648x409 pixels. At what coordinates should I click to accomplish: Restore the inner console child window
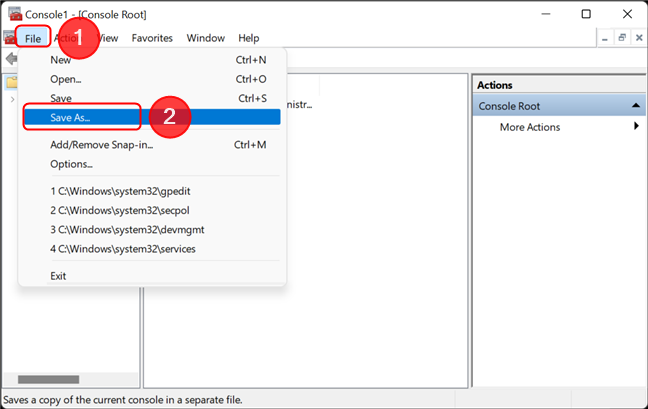pyautogui.click(x=622, y=38)
